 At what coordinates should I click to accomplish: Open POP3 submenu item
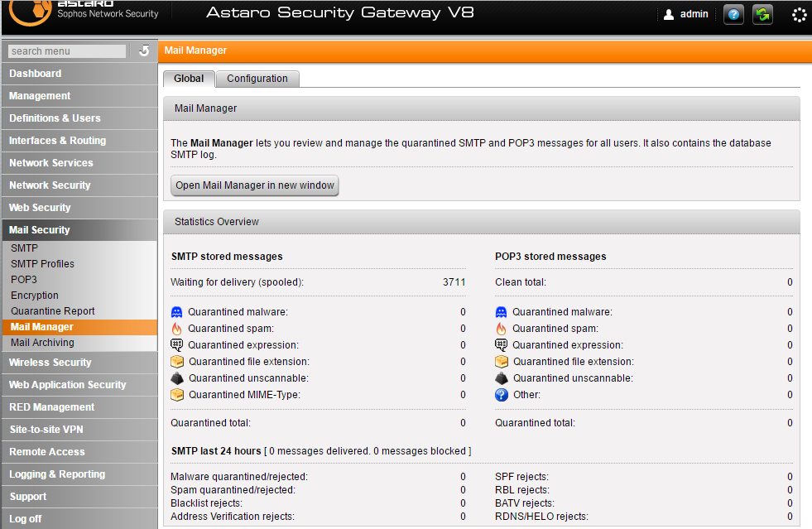click(x=79, y=279)
